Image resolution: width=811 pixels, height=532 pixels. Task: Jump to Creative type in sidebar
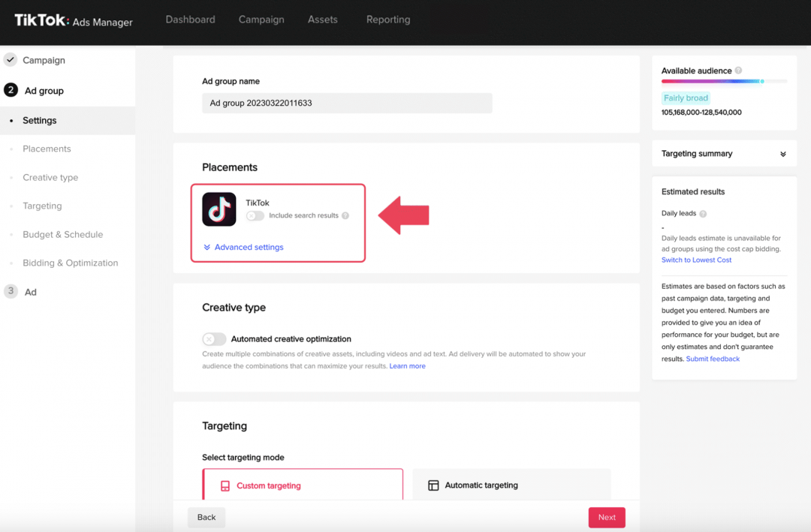coord(50,177)
